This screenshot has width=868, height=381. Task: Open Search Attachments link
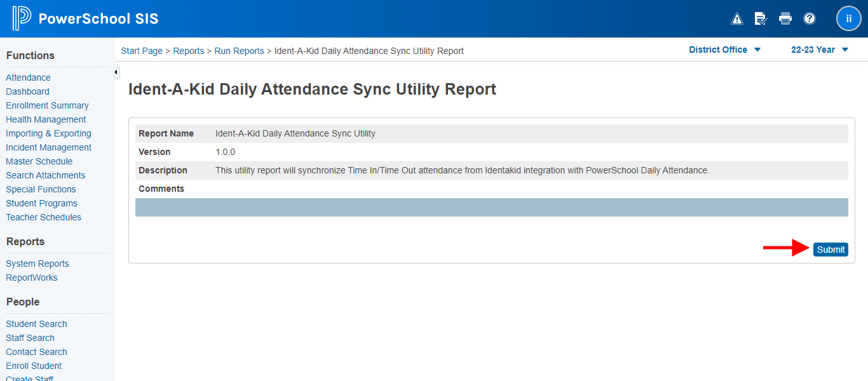[45, 175]
